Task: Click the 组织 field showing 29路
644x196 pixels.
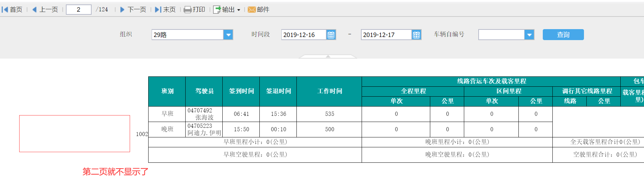Action: coord(188,35)
